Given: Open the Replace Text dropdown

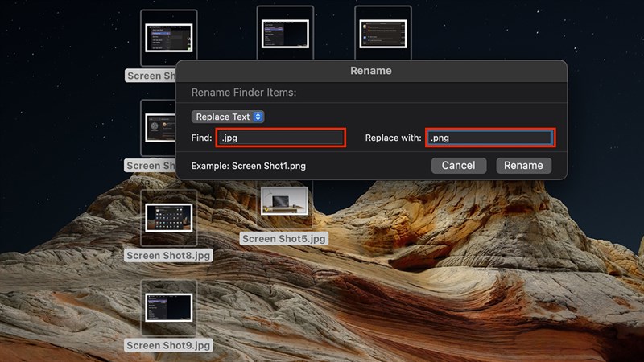Looking at the screenshot, I should [228, 117].
